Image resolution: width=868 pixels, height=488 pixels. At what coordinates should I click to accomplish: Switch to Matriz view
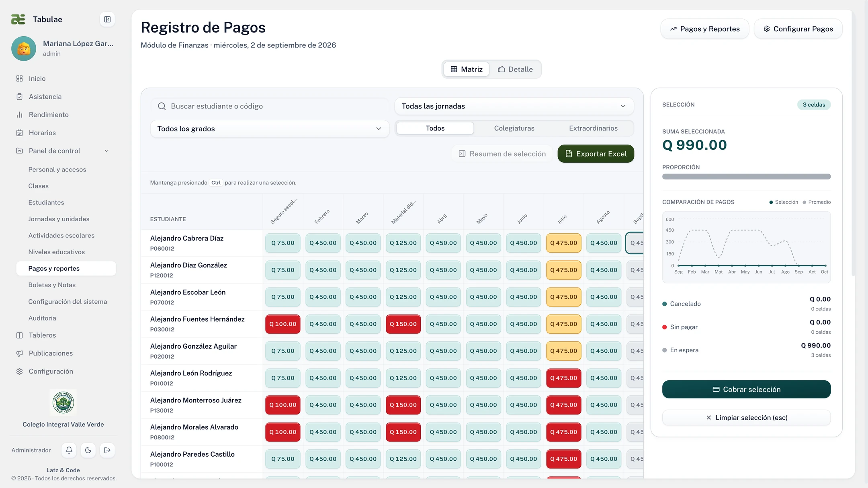click(x=466, y=69)
